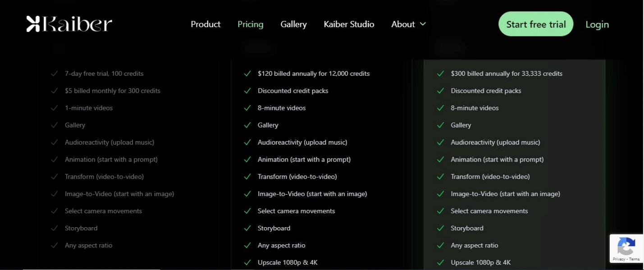Click the Start free trial button
The width and height of the screenshot is (644, 270).
(x=536, y=24)
